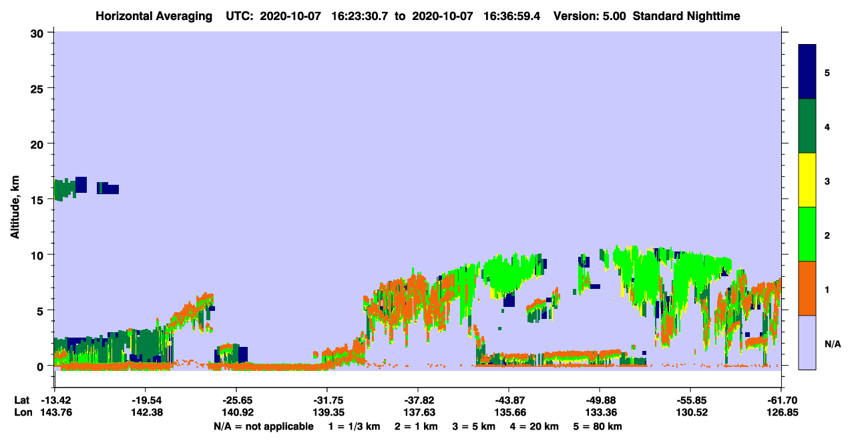Click the '3 = 5 km' caption

click(475, 426)
